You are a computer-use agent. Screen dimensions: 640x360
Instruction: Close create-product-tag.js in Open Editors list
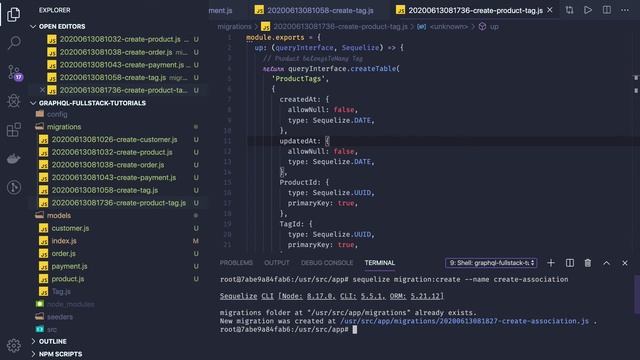[x=42, y=90]
